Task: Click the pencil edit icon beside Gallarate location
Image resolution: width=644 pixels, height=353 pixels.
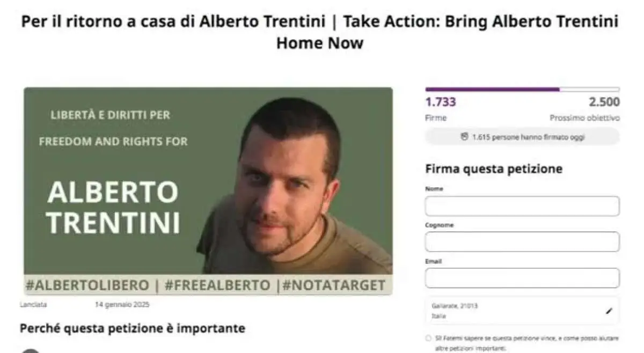Action: pyautogui.click(x=608, y=311)
